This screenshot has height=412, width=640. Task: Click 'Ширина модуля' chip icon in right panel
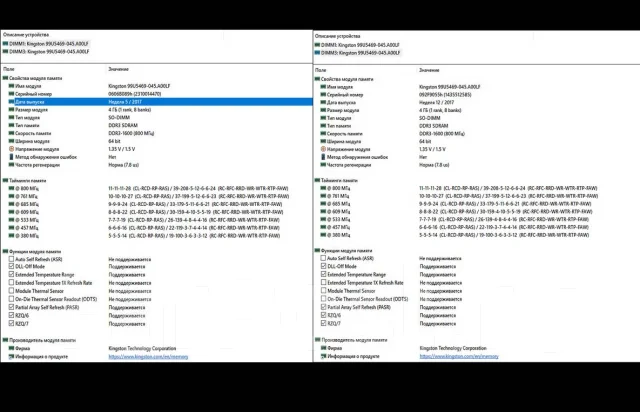[323, 142]
